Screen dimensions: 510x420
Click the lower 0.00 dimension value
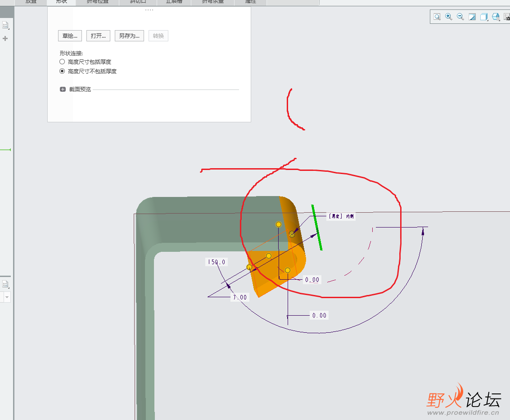(x=320, y=315)
